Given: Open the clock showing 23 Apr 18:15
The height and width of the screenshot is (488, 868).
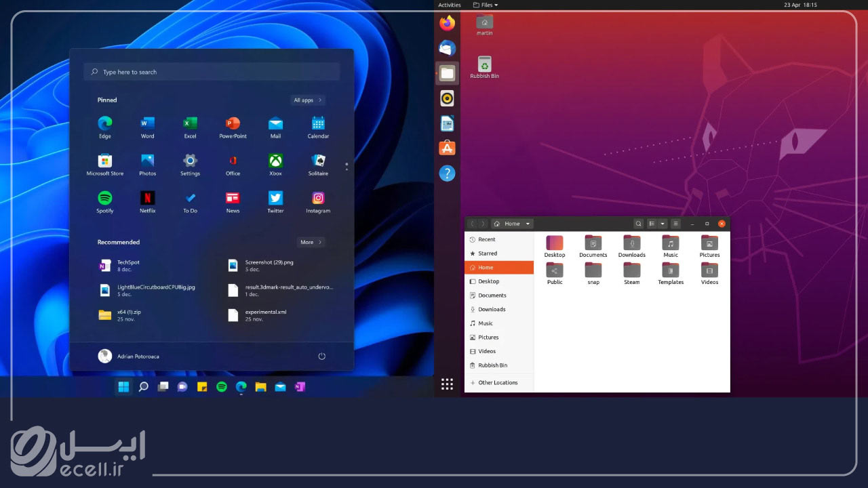Looking at the screenshot, I should point(800,5).
